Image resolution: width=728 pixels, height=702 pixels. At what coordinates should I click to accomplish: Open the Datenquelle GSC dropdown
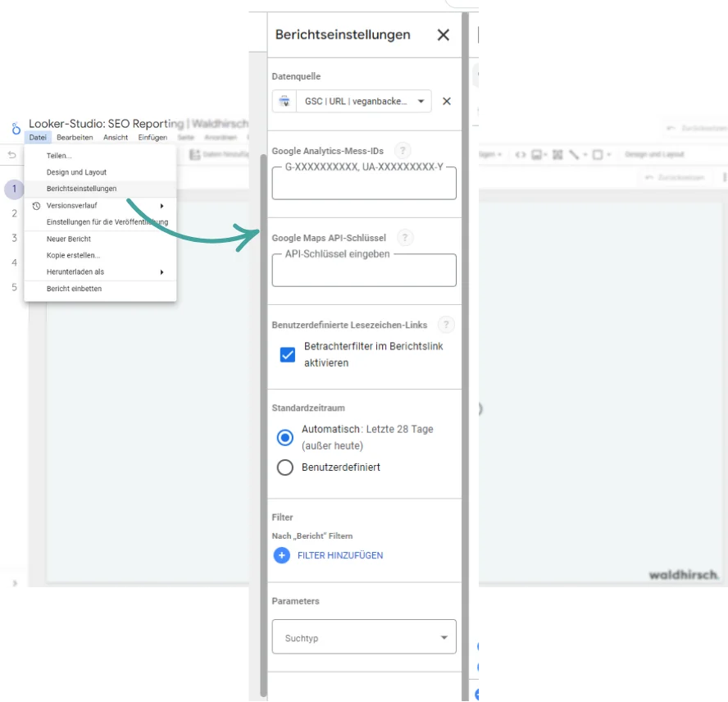tap(421, 102)
